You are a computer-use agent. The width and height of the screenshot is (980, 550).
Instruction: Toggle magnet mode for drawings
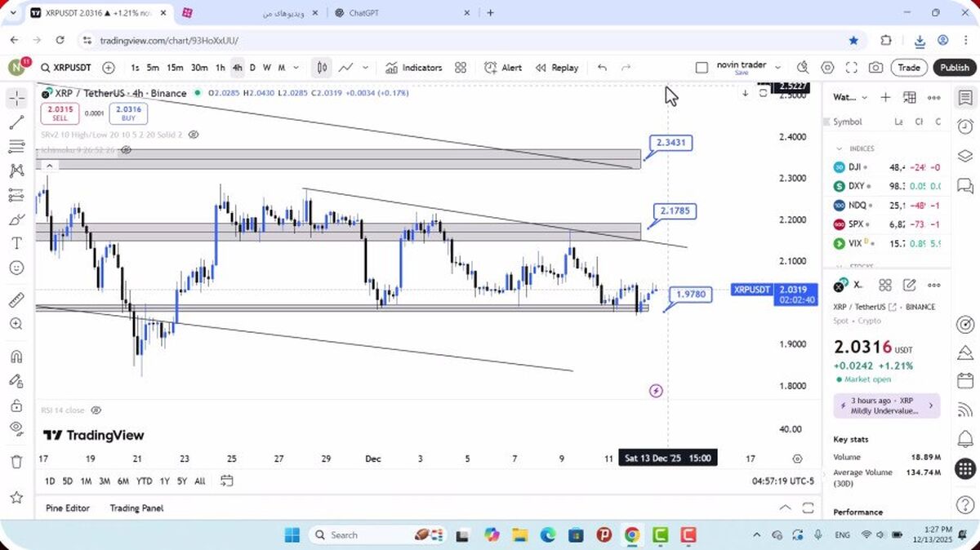16,357
